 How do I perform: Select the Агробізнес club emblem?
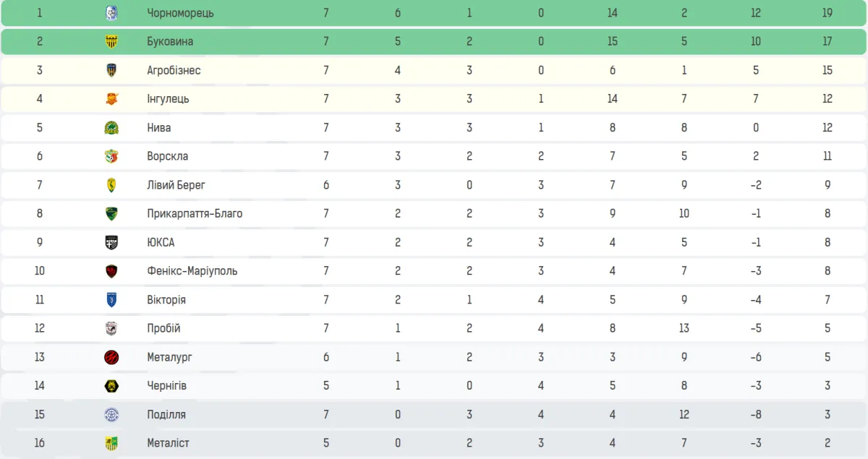click(111, 70)
